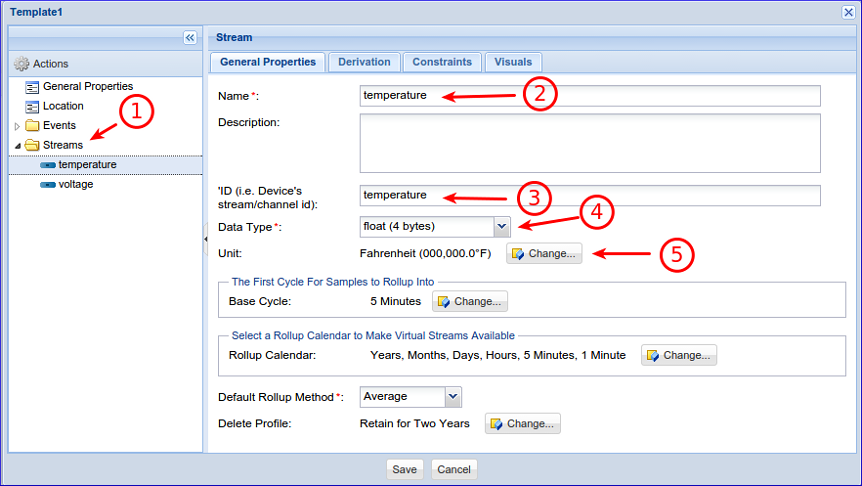
Task: Click the Actions gear icon
Action: pos(21,64)
